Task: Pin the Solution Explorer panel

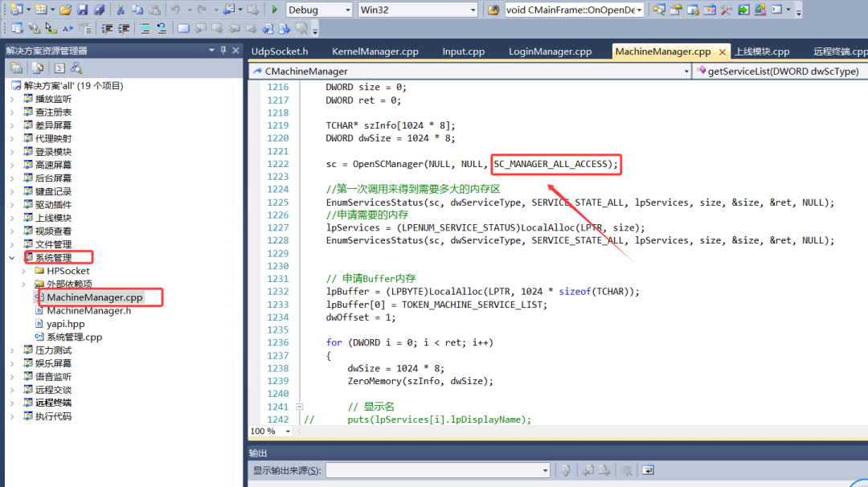Action: pos(223,50)
